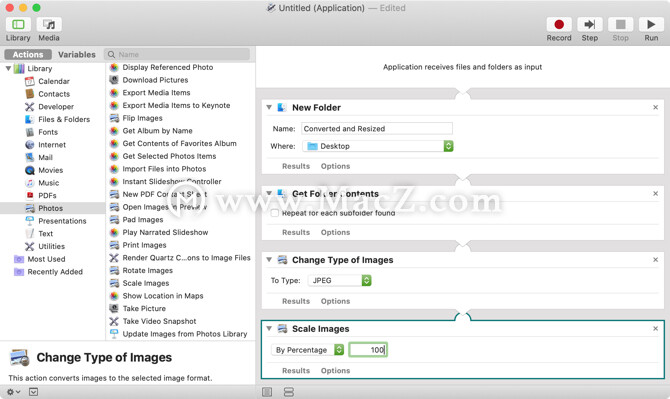
Task: Select the Photos category
Action: coord(50,208)
